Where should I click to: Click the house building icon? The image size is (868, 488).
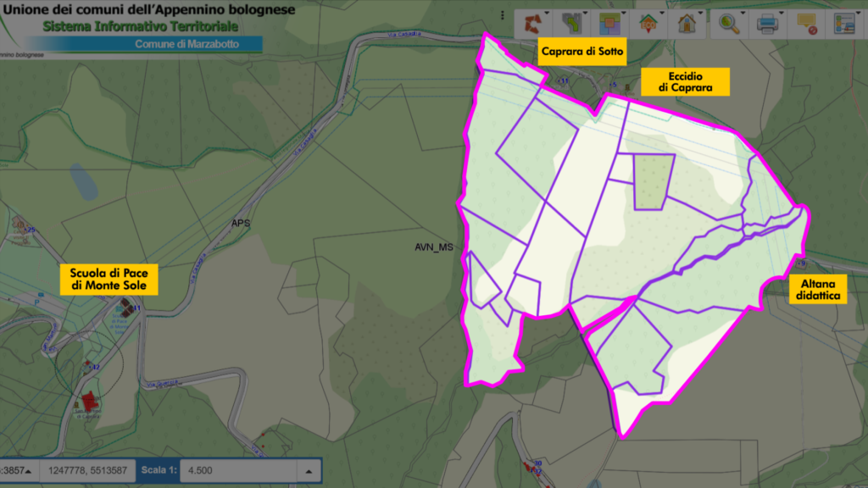pos(685,24)
